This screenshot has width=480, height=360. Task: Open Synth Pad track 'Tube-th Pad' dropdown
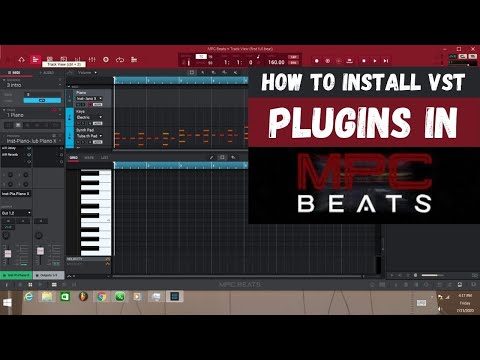(x=89, y=136)
